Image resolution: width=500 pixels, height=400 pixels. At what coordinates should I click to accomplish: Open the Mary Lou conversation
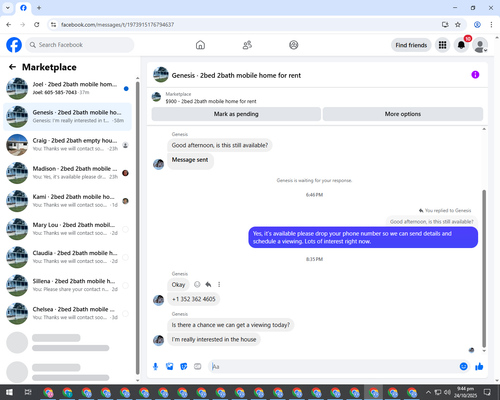tap(67, 229)
